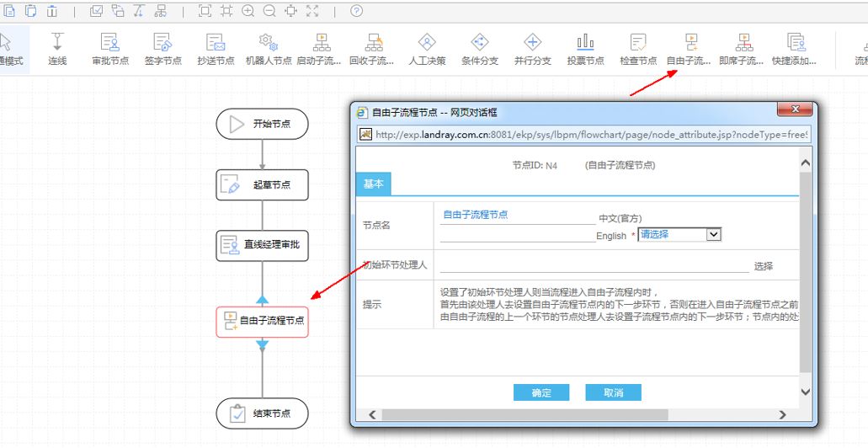Choose the 投票节点 voting node tool
The width and height of the screenshot is (868, 448).
point(585,49)
